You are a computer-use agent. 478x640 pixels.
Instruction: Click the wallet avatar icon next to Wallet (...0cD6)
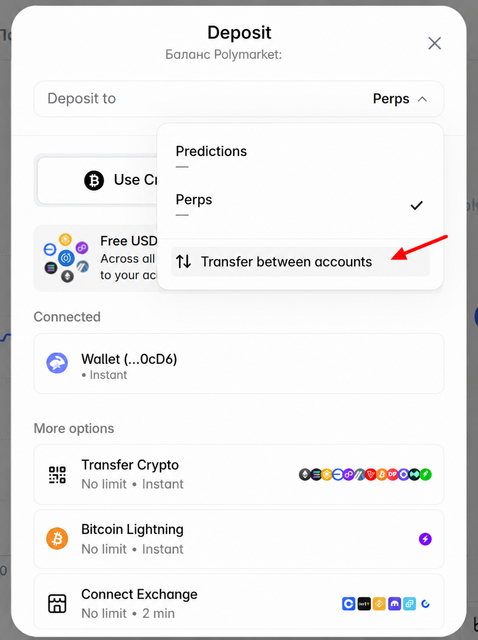[57, 363]
